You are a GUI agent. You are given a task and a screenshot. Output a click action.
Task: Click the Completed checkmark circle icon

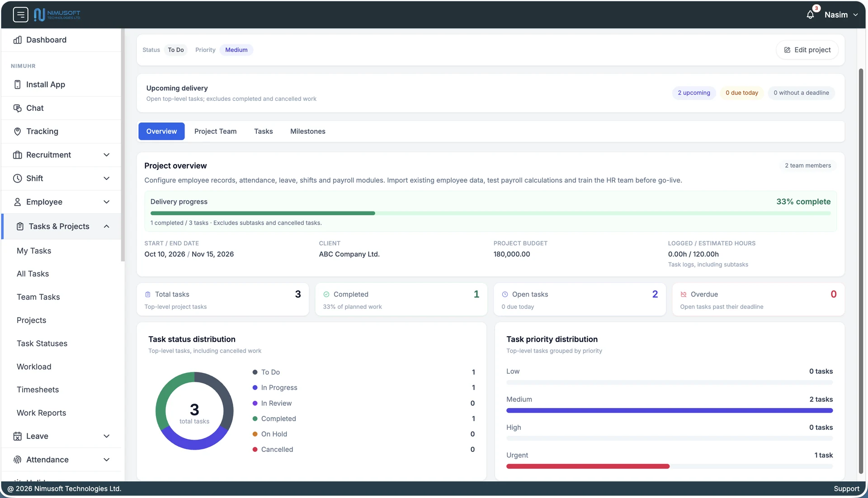tap(326, 294)
